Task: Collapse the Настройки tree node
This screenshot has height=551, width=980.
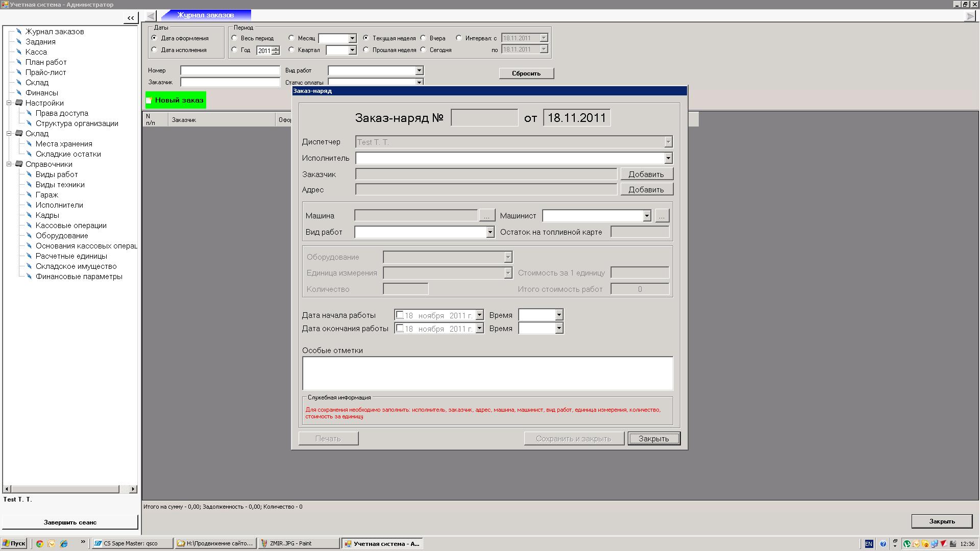Action: pos(9,103)
